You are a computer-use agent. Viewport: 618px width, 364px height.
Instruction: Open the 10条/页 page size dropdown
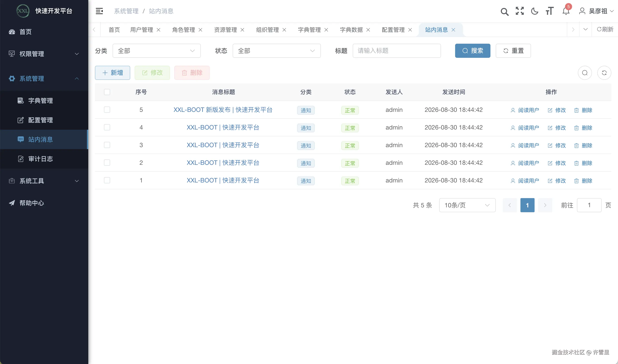[x=467, y=205]
